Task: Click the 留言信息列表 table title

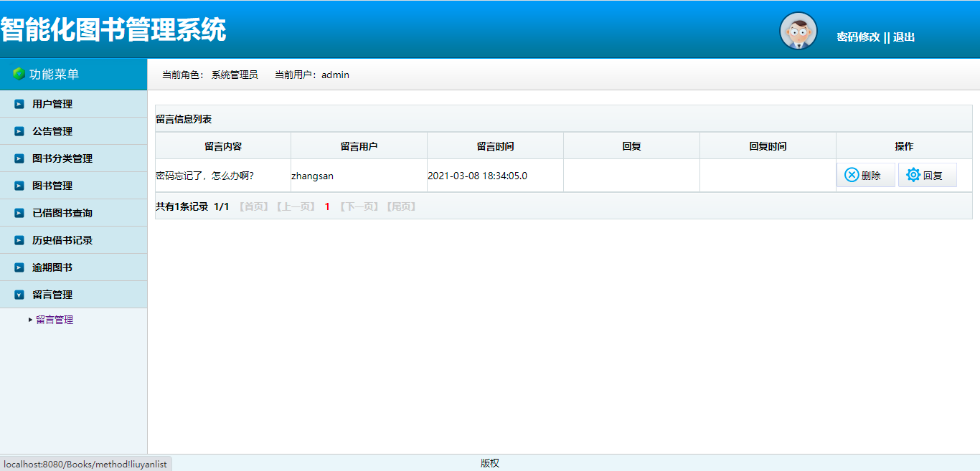Action: click(x=184, y=119)
